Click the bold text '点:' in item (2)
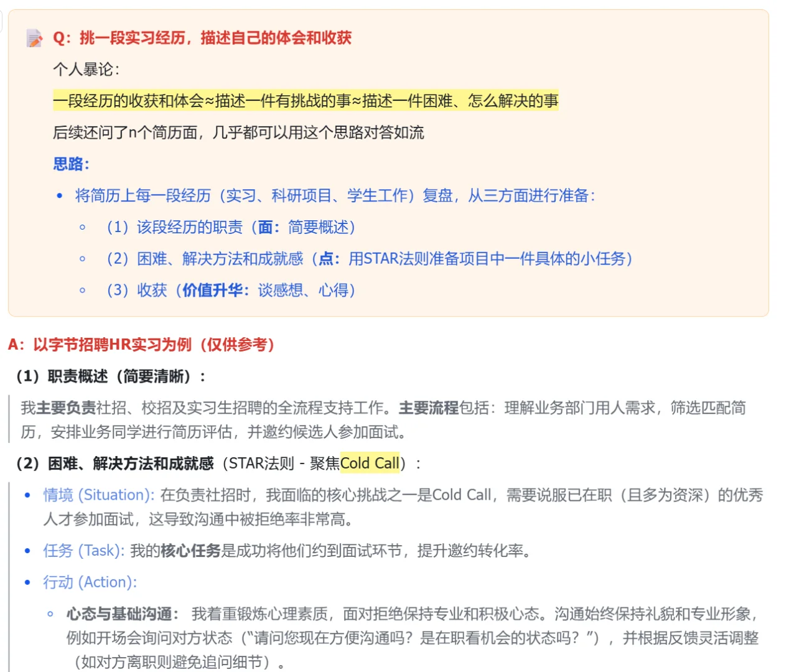Image resolution: width=789 pixels, height=672 pixels. tap(329, 259)
